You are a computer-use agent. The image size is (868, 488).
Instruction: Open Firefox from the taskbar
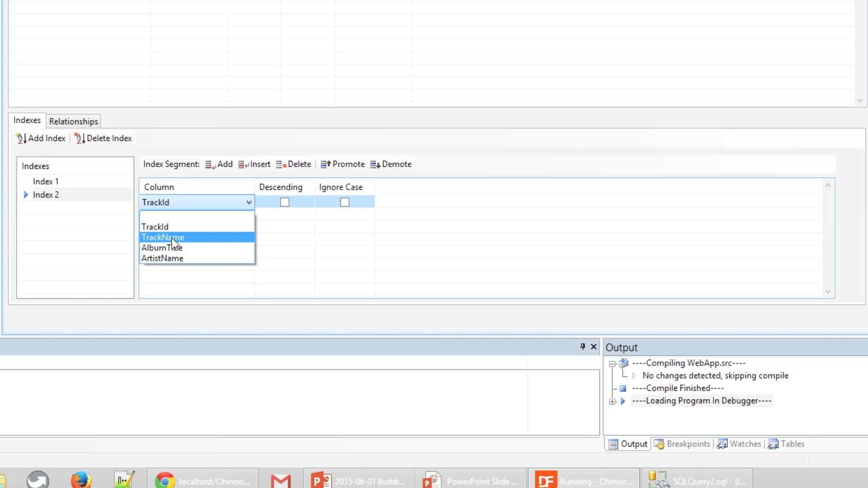(81, 480)
